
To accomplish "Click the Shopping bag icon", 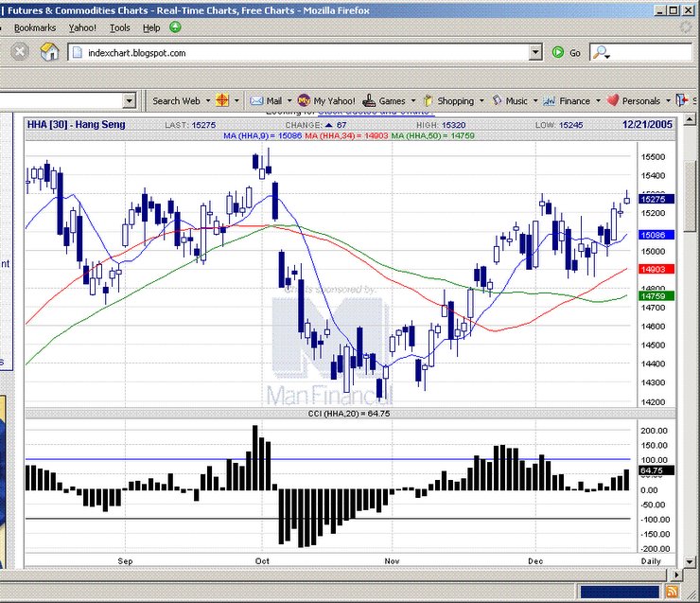I will (x=428, y=100).
